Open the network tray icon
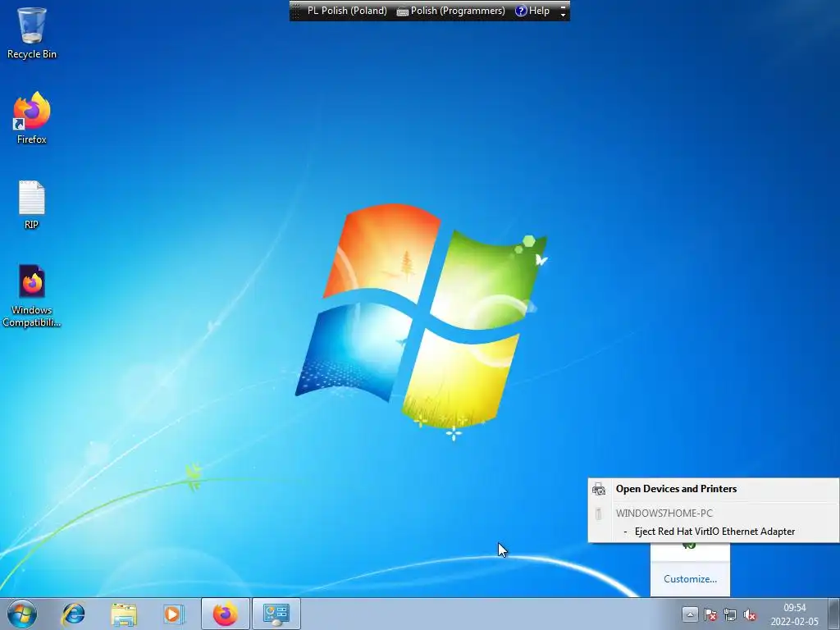 point(729,614)
